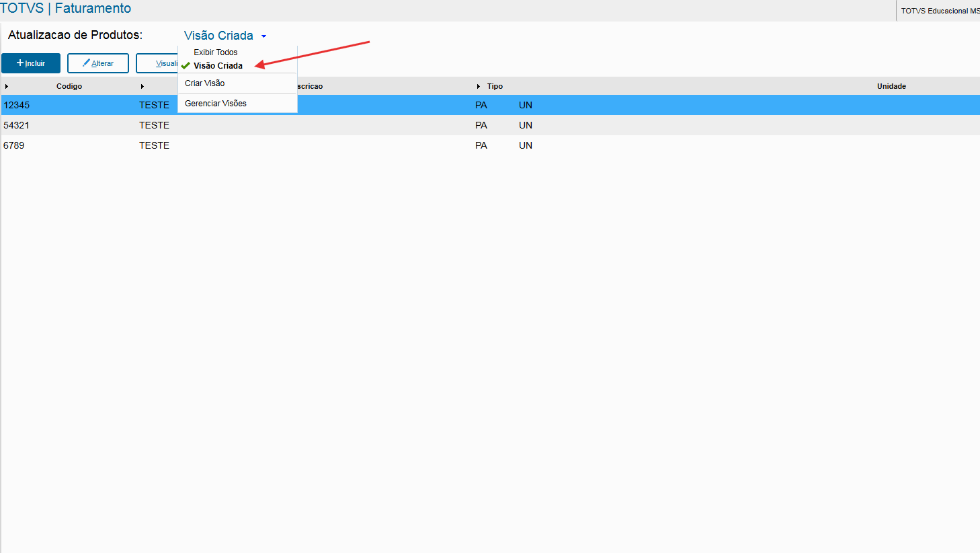
Task: Click the Incluir button
Action: coord(31,63)
